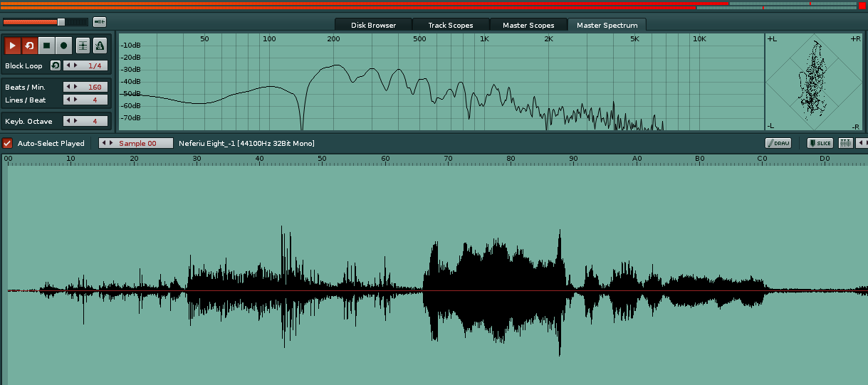The image size is (868, 385).
Task: Click the waveform ruler marker C0
Action: point(762,158)
